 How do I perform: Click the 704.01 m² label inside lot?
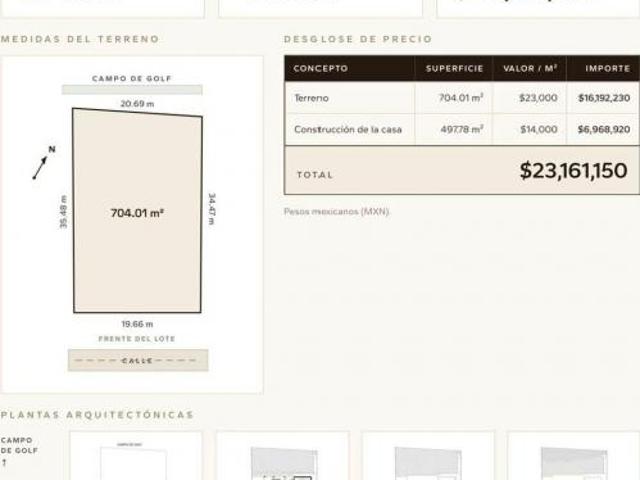point(137,213)
